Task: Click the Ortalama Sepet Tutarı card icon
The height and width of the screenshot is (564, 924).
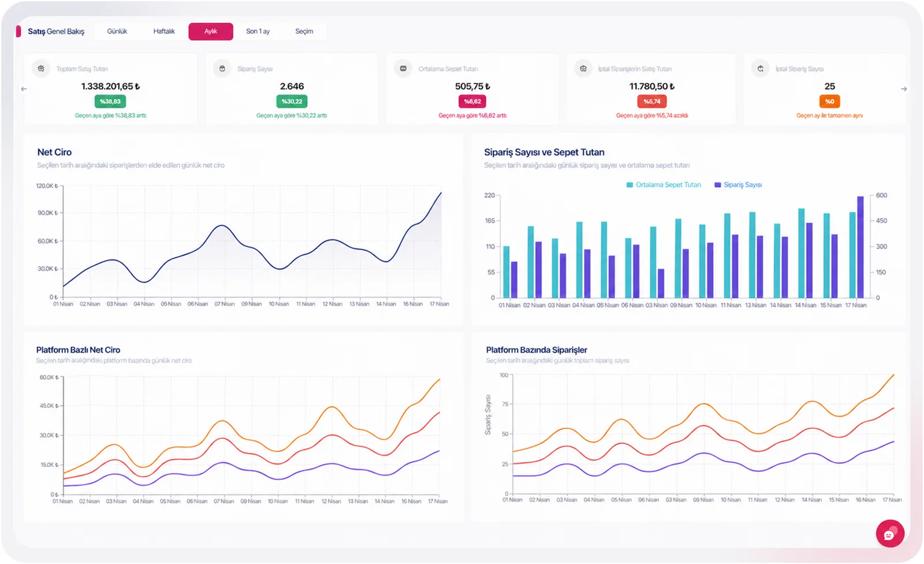Action: 403,68
